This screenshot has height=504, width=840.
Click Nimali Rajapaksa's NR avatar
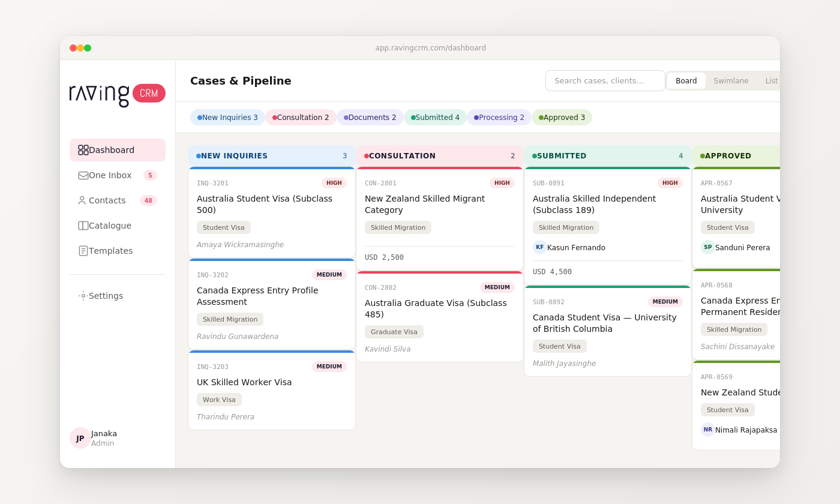[708, 430]
